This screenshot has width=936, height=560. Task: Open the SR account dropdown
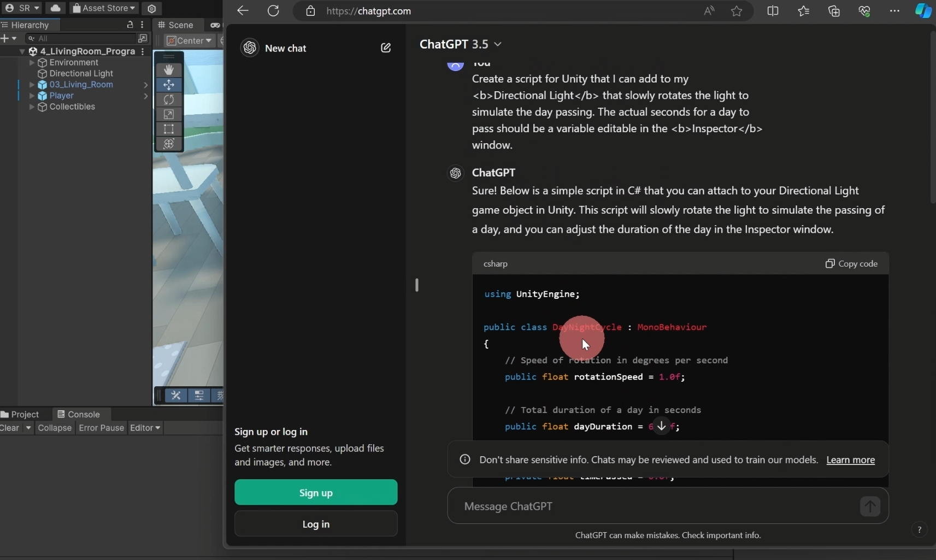[23, 8]
